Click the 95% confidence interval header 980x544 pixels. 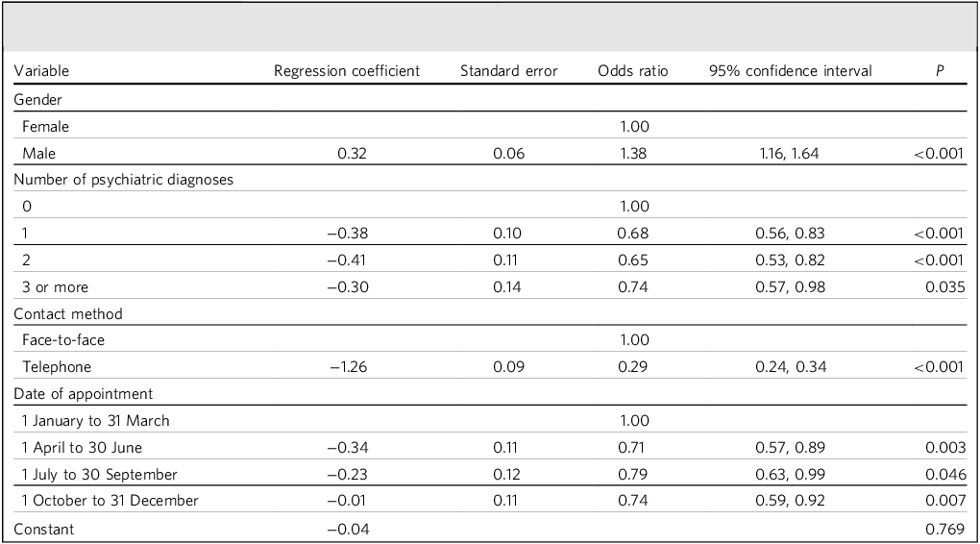[790, 71]
